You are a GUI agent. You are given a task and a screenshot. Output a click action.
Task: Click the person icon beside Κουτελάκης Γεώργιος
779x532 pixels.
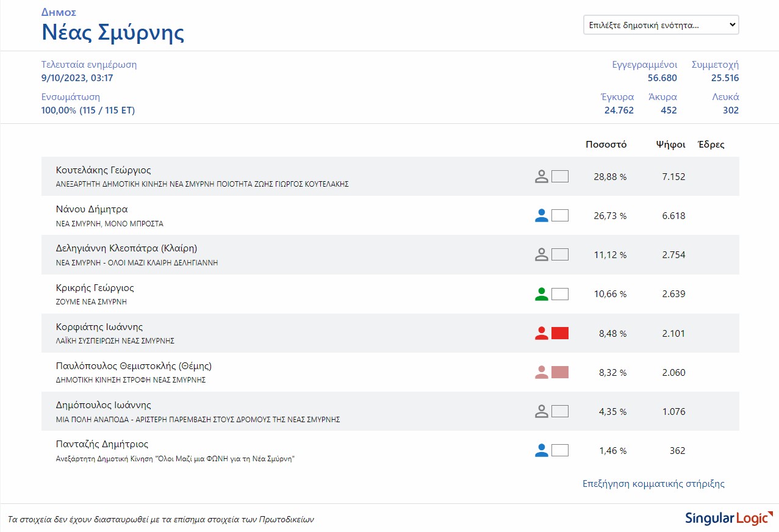pyautogui.click(x=541, y=177)
